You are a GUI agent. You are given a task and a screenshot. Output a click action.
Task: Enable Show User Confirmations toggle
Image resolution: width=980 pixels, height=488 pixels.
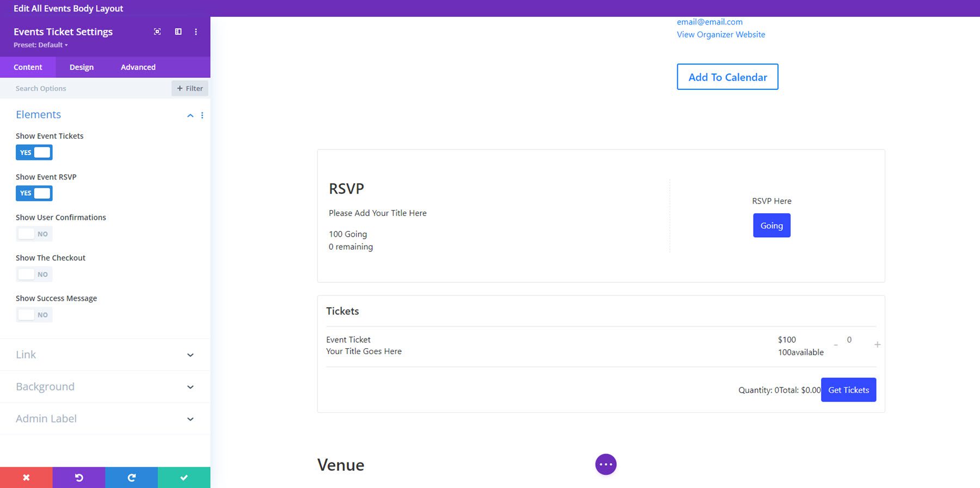34,234
